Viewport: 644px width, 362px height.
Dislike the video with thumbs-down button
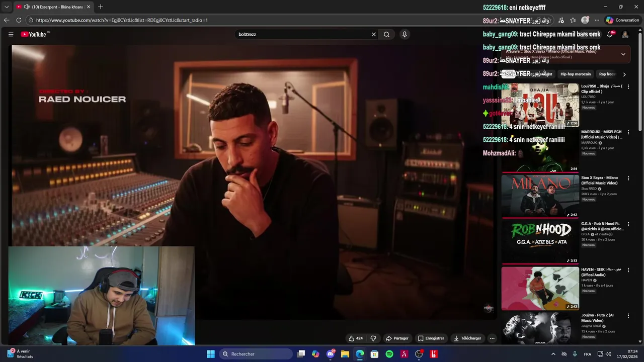pyautogui.click(x=373, y=338)
